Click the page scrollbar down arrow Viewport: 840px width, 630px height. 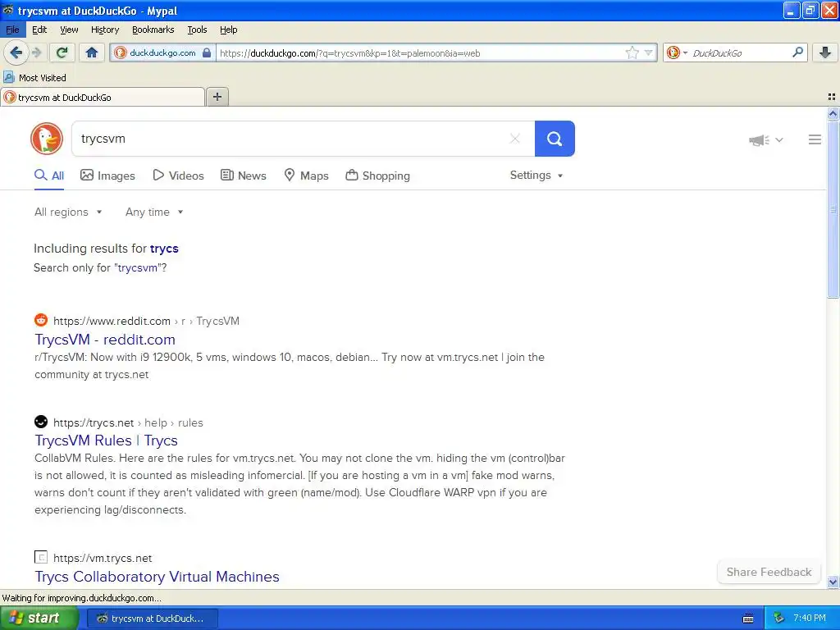(x=833, y=582)
